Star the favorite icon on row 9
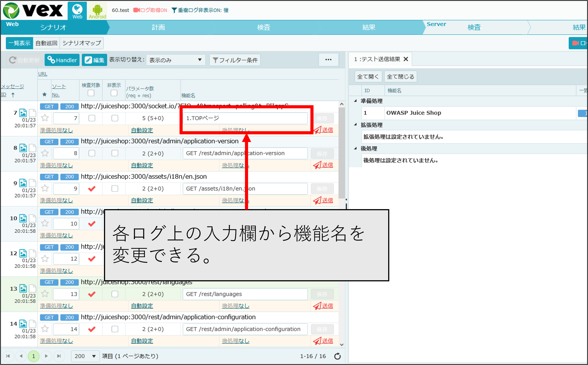The width and height of the screenshot is (588, 365). pyautogui.click(x=45, y=188)
